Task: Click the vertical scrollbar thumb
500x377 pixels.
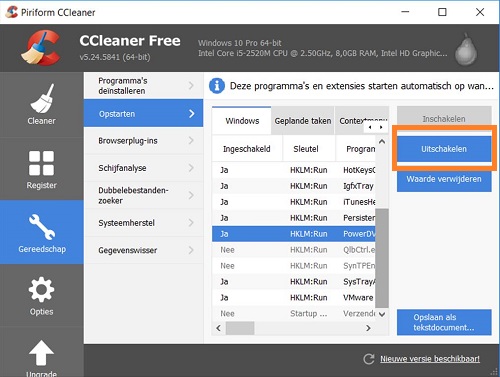Action: click(382, 258)
